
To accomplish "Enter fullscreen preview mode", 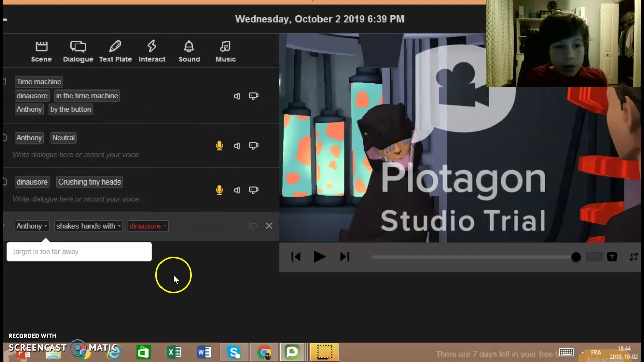I will (x=633, y=257).
